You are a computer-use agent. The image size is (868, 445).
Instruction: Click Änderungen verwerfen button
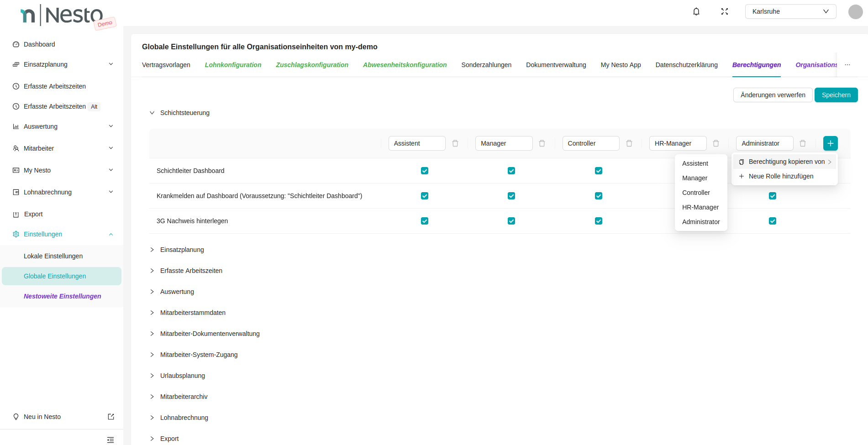coord(773,95)
